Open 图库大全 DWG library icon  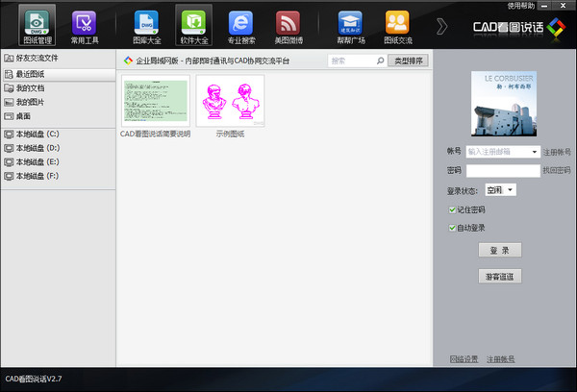click(x=146, y=27)
